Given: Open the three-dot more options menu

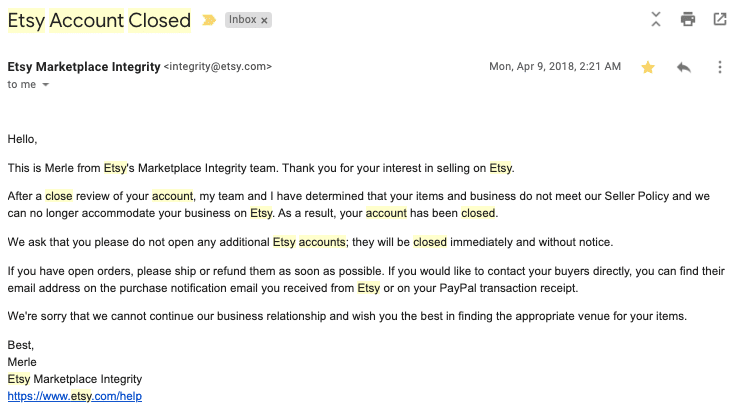Looking at the screenshot, I should pos(720,67).
